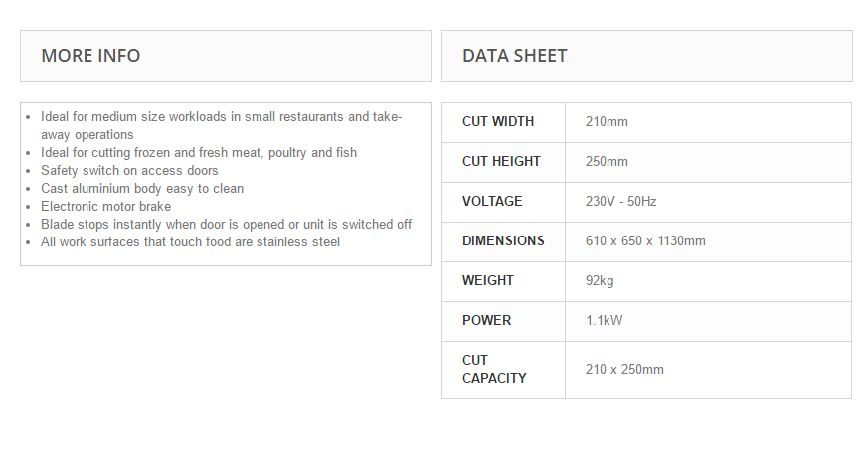Click the CUT CAPACITY row label

494,369
